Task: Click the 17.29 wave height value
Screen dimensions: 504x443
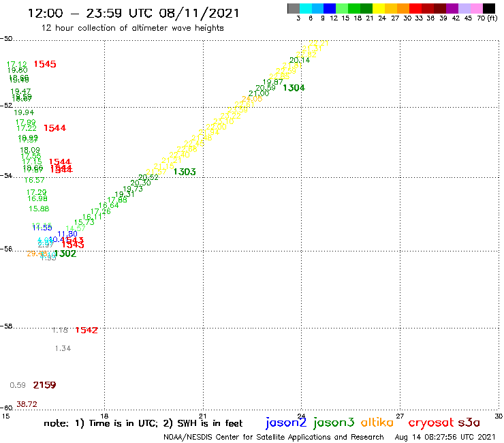Action: [x=36, y=192]
